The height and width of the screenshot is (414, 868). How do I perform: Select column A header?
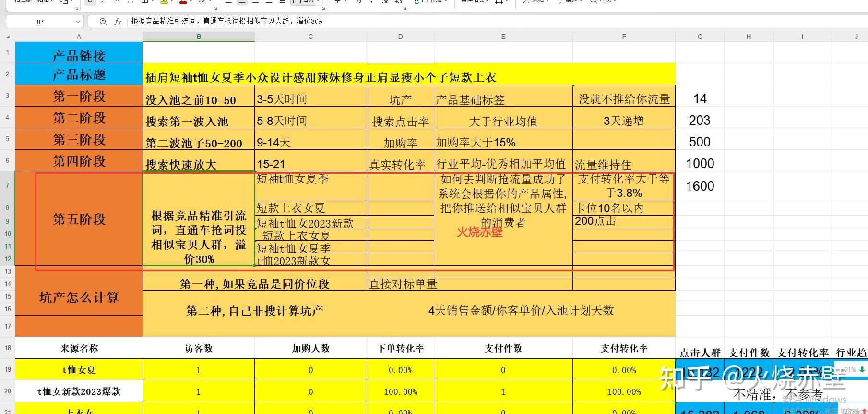click(x=79, y=37)
